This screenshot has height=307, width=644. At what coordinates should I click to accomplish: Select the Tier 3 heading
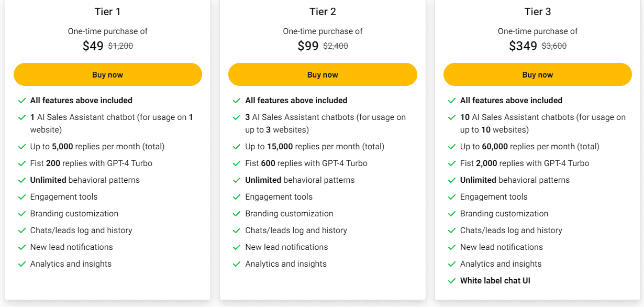pyautogui.click(x=537, y=11)
